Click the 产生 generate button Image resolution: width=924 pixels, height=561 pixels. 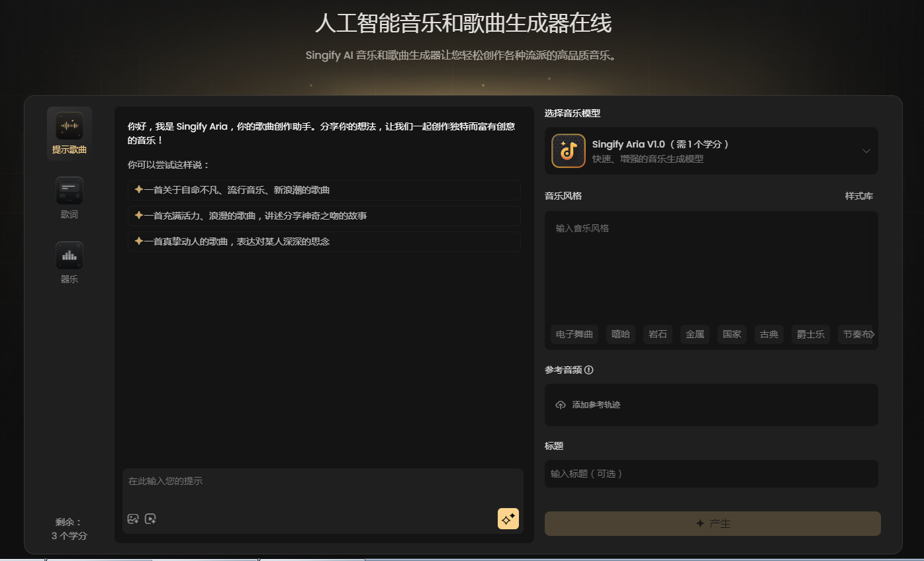tap(712, 523)
